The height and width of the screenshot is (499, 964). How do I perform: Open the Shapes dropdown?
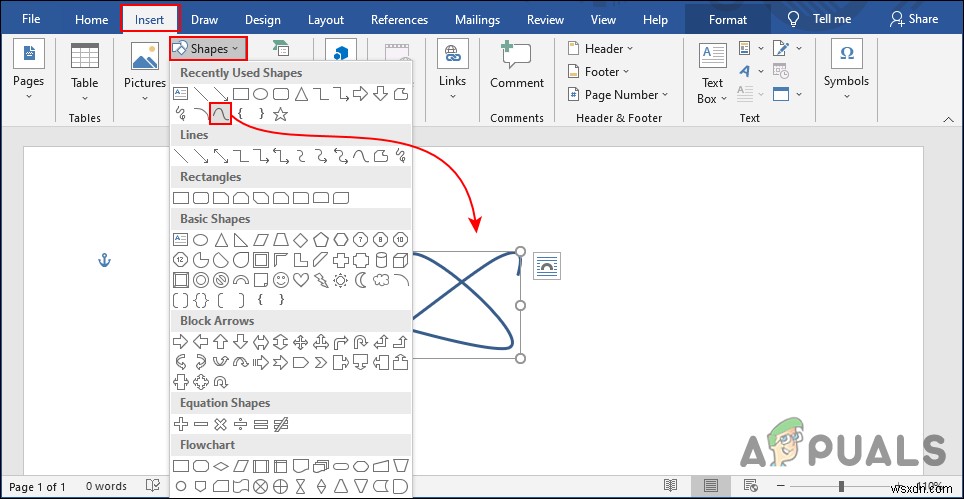point(208,49)
